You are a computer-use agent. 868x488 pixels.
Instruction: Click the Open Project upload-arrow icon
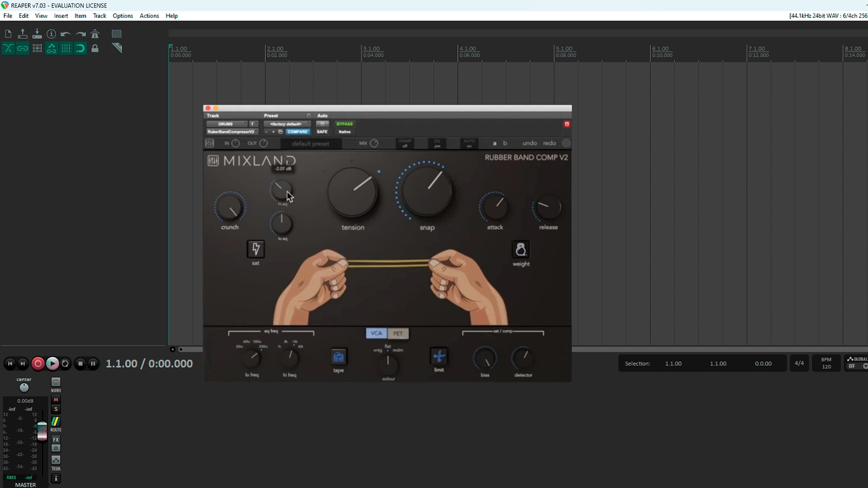click(x=23, y=34)
